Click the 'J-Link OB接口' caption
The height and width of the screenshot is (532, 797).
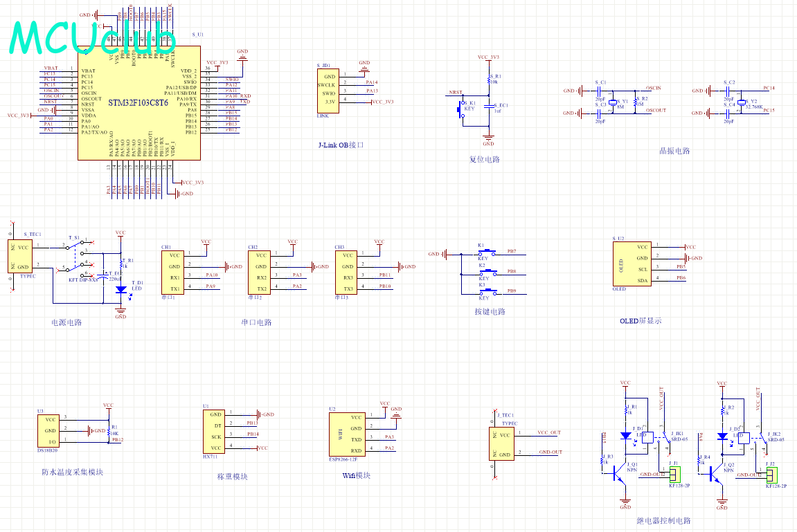pyautogui.click(x=341, y=145)
